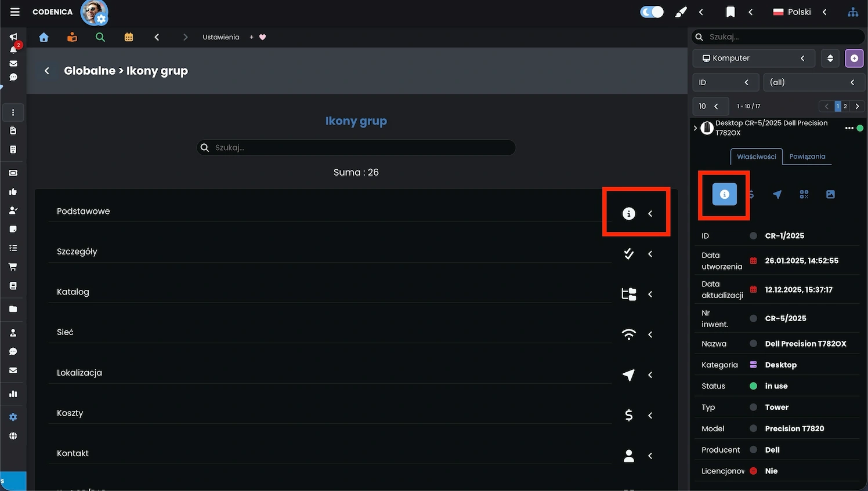Go to page 2 in pagination
868x491 pixels.
click(x=845, y=106)
